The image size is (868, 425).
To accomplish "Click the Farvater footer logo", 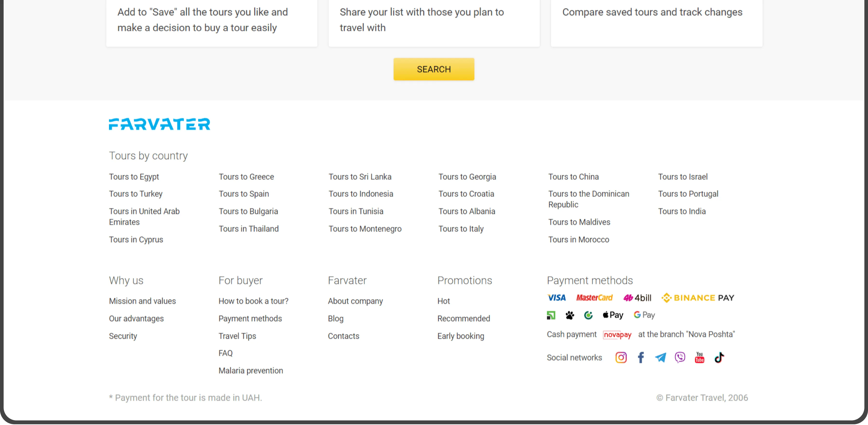I will [x=159, y=124].
